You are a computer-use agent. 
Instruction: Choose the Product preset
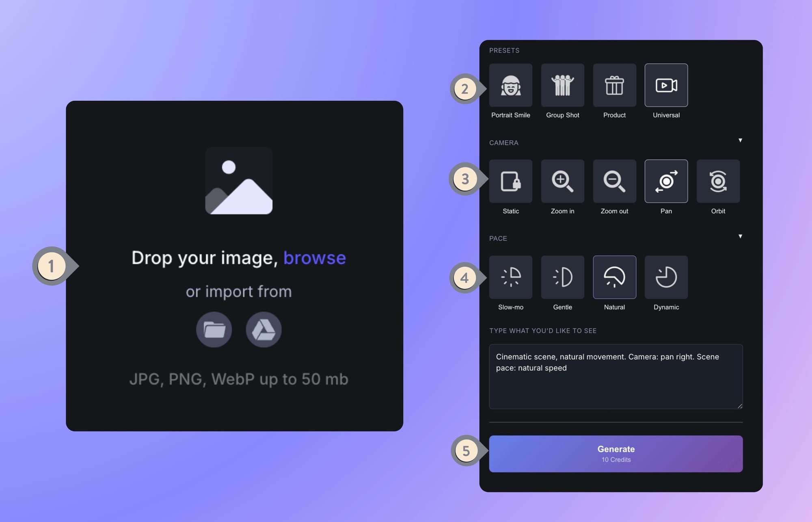pyautogui.click(x=614, y=85)
